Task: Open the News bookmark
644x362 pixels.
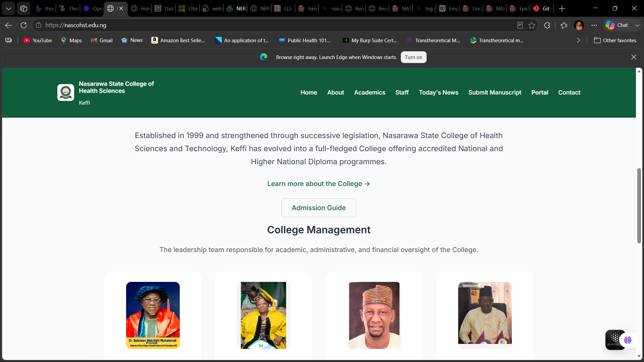Action: pyautogui.click(x=132, y=41)
